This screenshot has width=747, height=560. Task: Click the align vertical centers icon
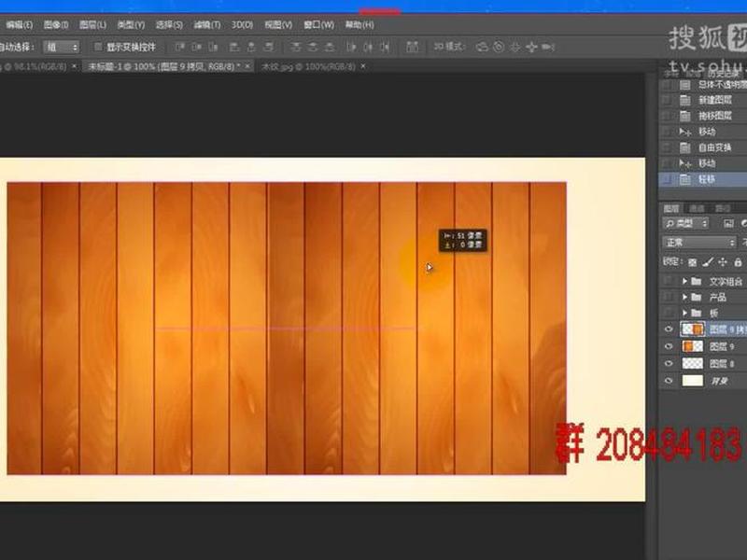[197, 47]
